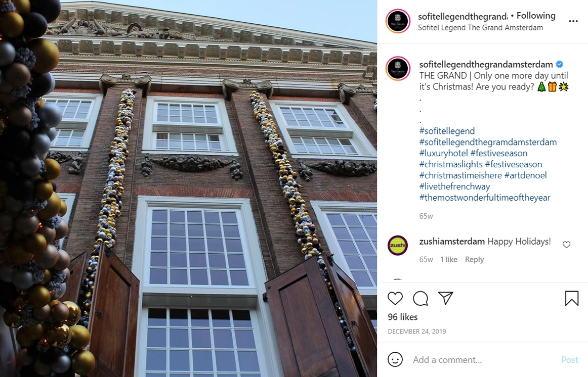Open the comment bubble icon

tap(421, 298)
